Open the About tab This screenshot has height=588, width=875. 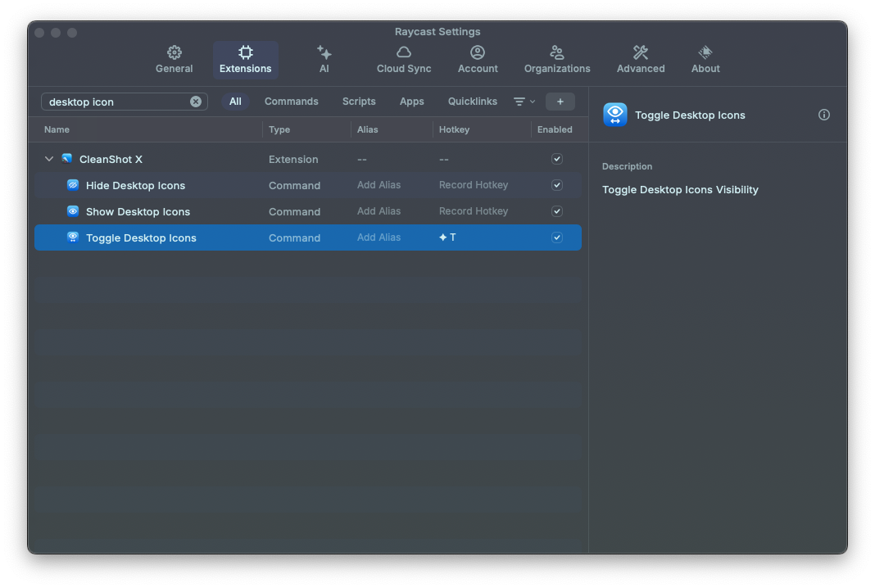click(705, 60)
